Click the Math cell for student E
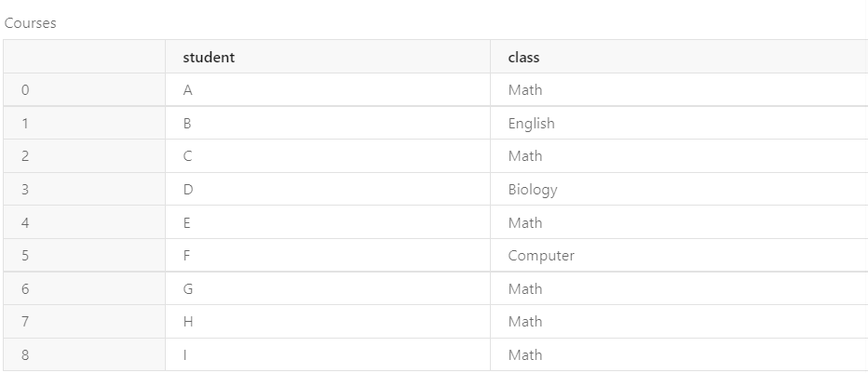This screenshot has height=373, width=868. pos(525,223)
